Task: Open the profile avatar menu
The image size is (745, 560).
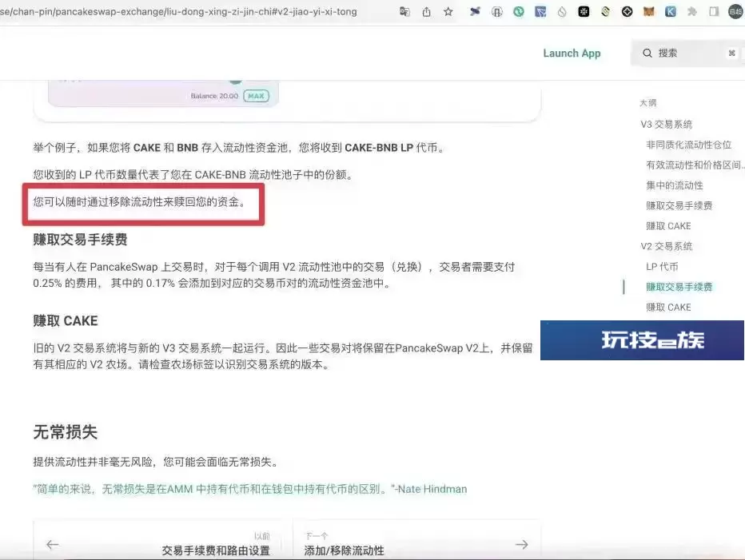Action: click(736, 11)
